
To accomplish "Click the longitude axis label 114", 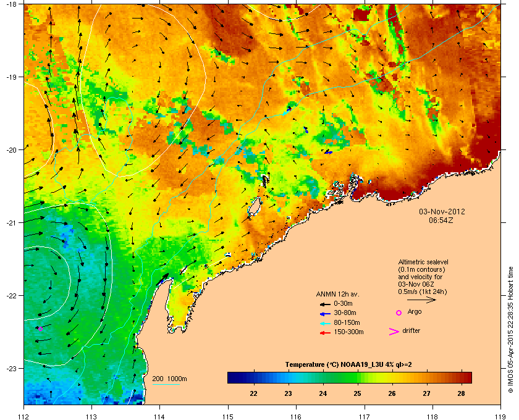I will (x=159, y=416).
